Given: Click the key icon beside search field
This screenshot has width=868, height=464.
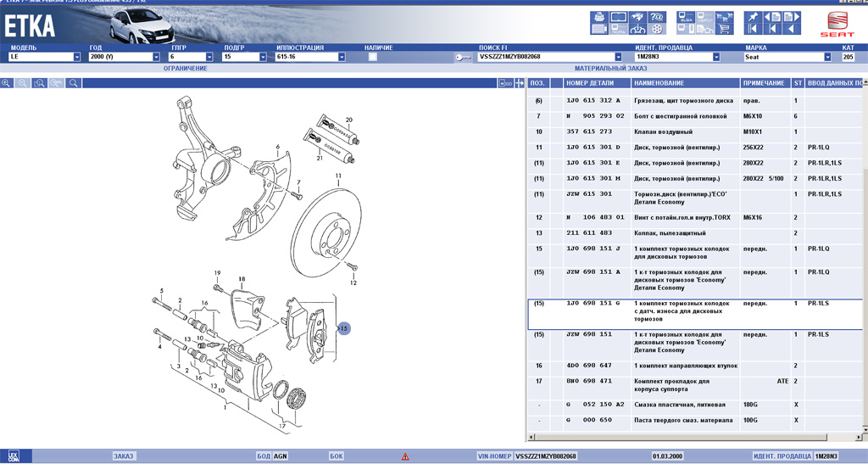Looking at the screenshot, I should coord(463,57).
